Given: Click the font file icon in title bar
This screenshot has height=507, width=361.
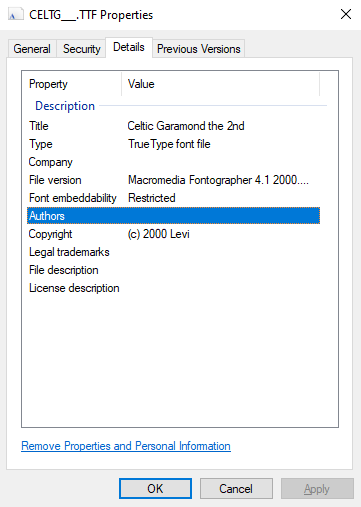Looking at the screenshot, I should (15, 15).
